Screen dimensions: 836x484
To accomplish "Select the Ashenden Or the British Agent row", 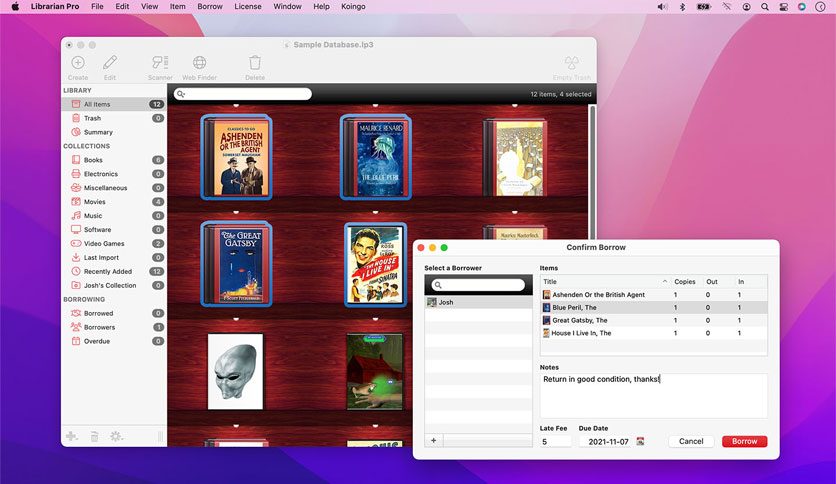I will pyautogui.click(x=654, y=294).
